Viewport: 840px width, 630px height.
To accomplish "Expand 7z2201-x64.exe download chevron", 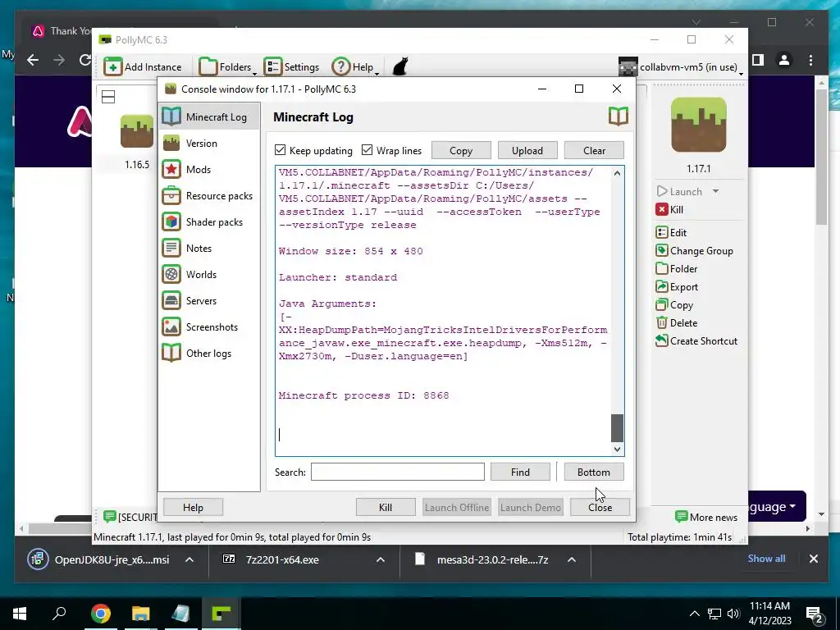I will (381, 559).
